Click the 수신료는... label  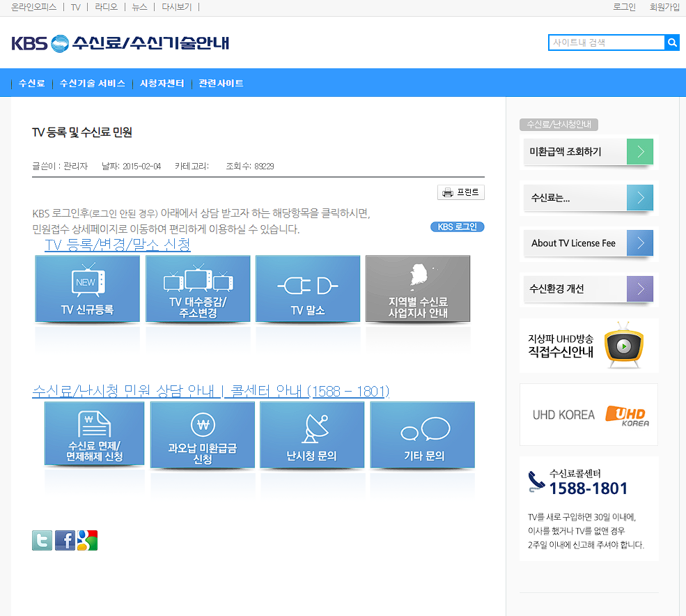[550, 197]
